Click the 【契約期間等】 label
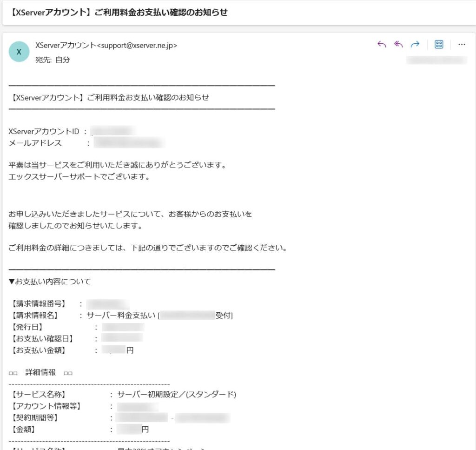The image size is (476, 450). coord(35,417)
